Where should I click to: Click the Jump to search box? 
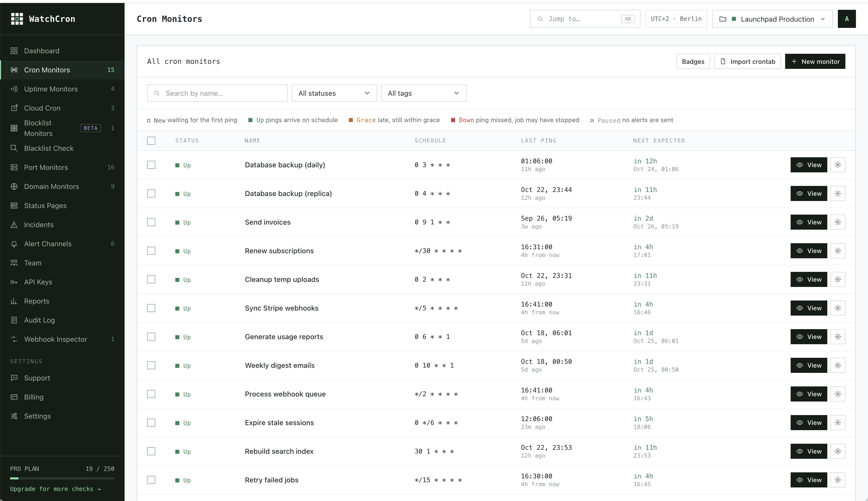[585, 19]
